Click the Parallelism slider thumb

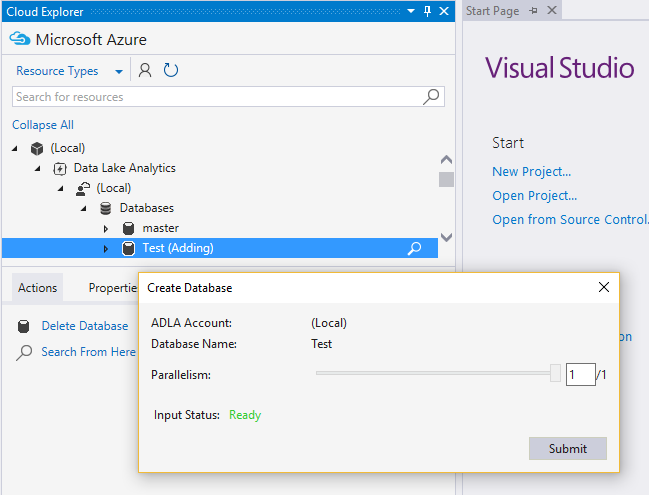pyautogui.click(x=555, y=373)
